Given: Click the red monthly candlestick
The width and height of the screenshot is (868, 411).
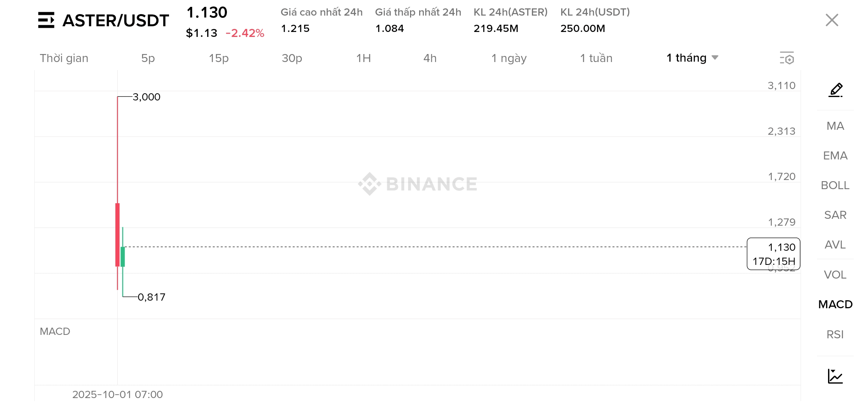Looking at the screenshot, I should [118, 234].
